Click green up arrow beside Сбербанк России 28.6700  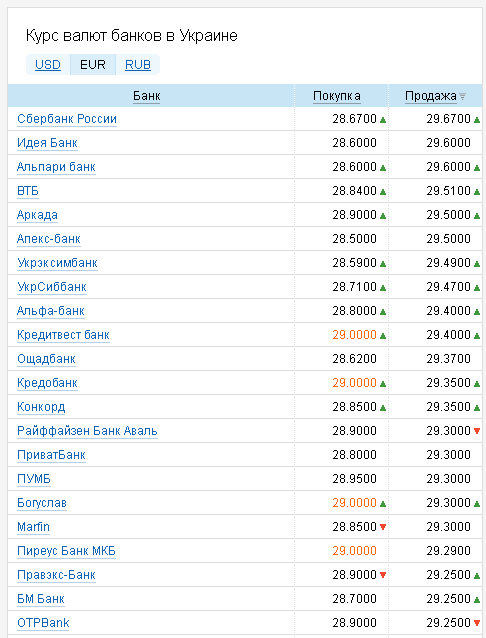[383, 120]
